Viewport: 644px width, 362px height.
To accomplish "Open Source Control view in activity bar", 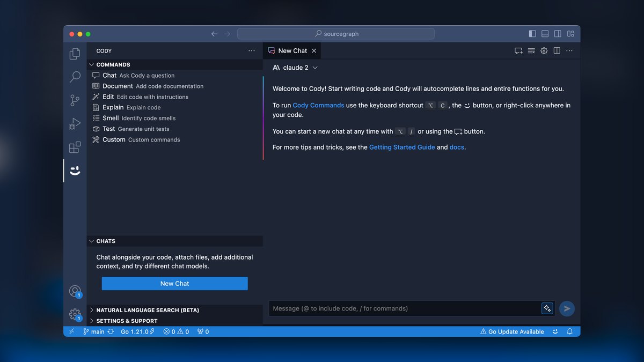I will click(75, 100).
